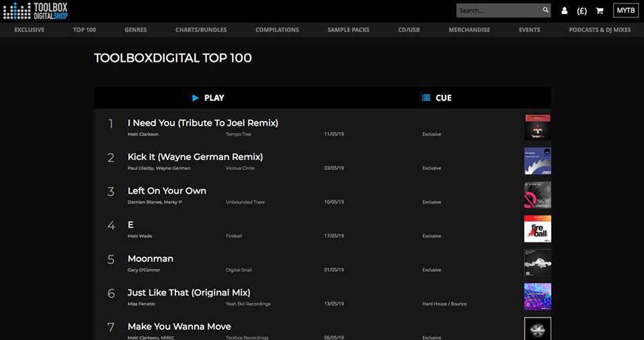Open the CHARTS/BUNDLES menu
Image resolution: width=644 pixels, height=340 pixels.
[201, 30]
